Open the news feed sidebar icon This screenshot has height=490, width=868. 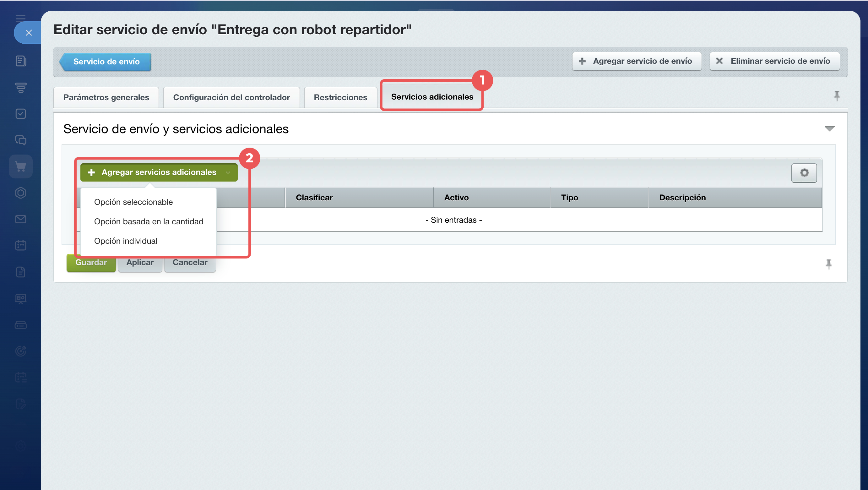[21, 61]
